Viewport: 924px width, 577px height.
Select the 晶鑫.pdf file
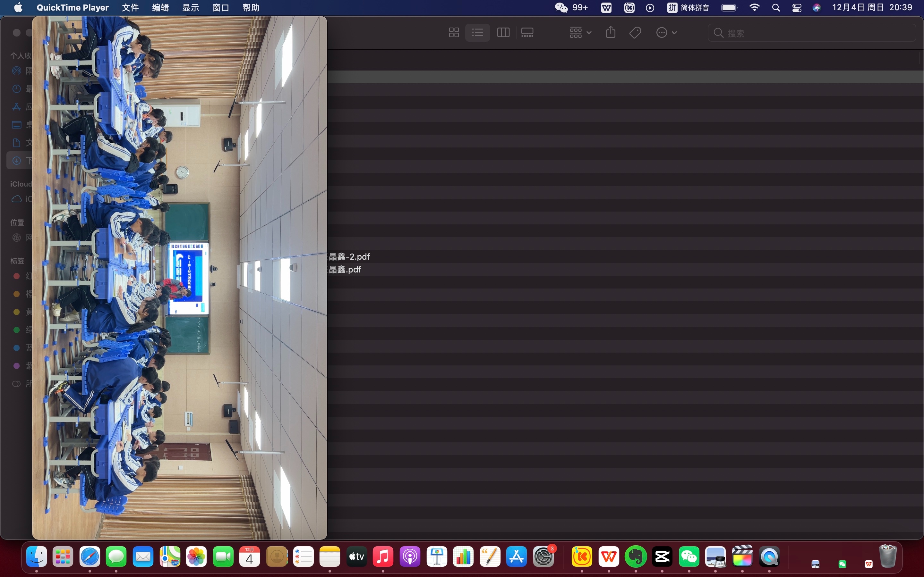pos(345,269)
